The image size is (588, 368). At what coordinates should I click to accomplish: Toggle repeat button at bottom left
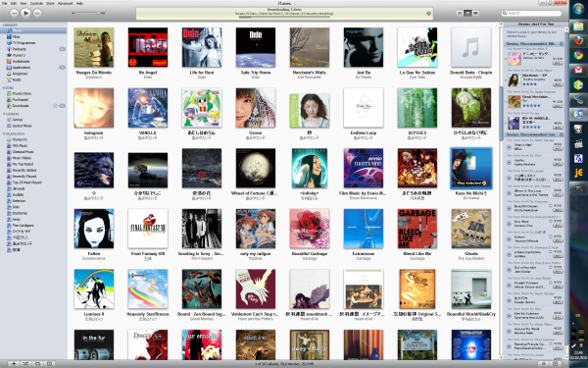[37, 363]
